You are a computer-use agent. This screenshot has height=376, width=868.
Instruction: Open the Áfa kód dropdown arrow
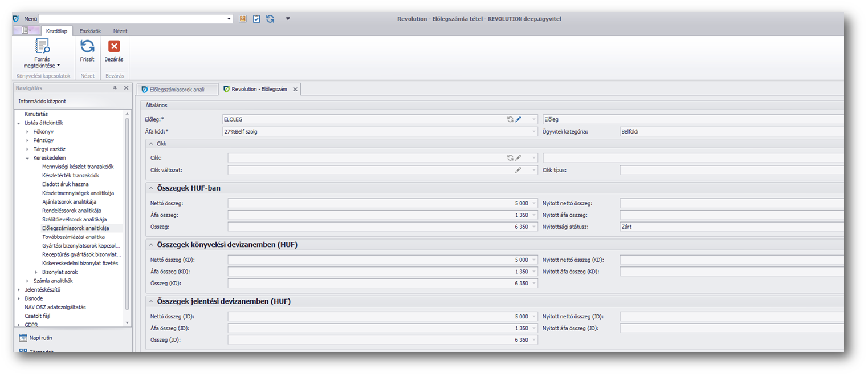[x=534, y=131]
